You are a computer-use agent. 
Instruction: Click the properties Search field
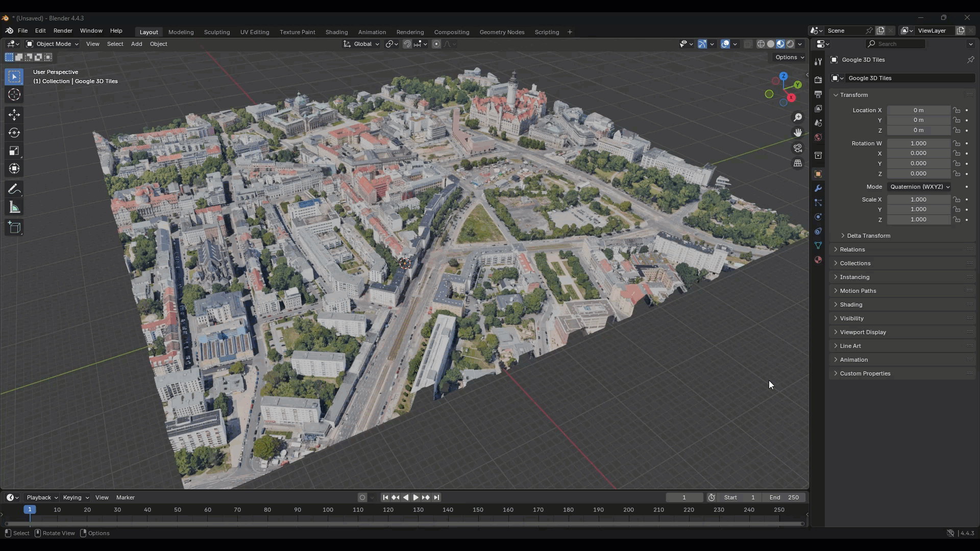896,44
